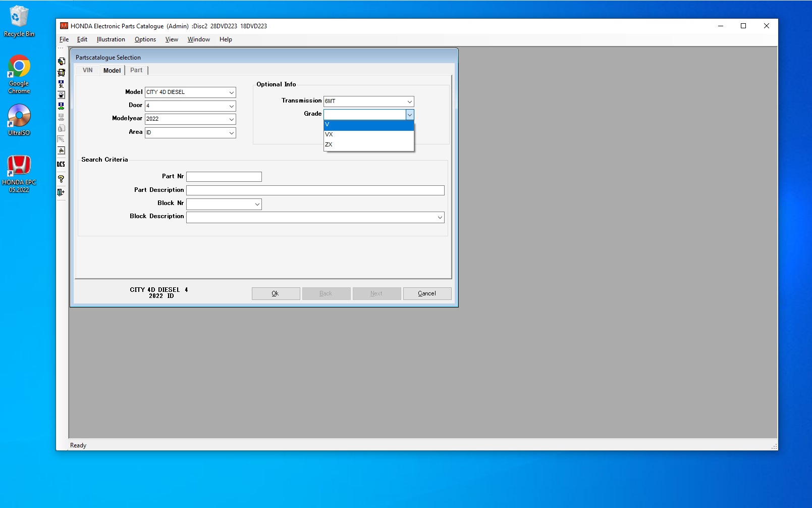The image size is (812, 508).
Task: Click the DCS toolbar icon
Action: pyautogui.click(x=61, y=164)
